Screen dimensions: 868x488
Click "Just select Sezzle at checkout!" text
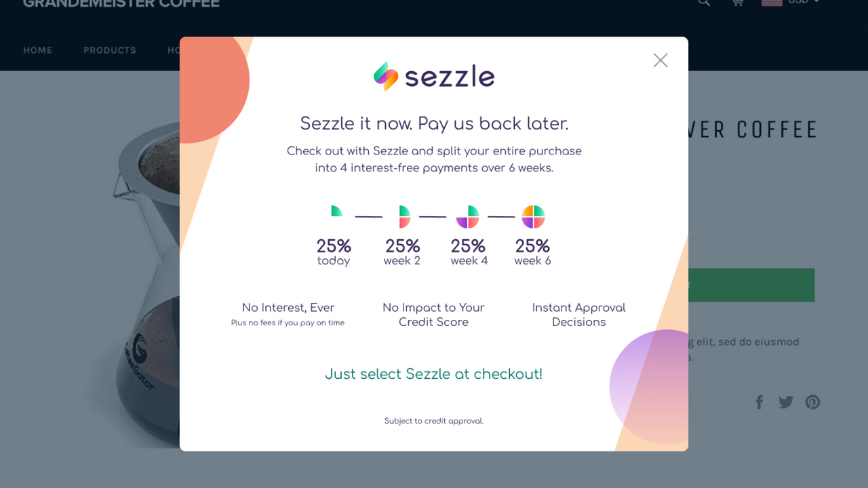pyautogui.click(x=434, y=374)
